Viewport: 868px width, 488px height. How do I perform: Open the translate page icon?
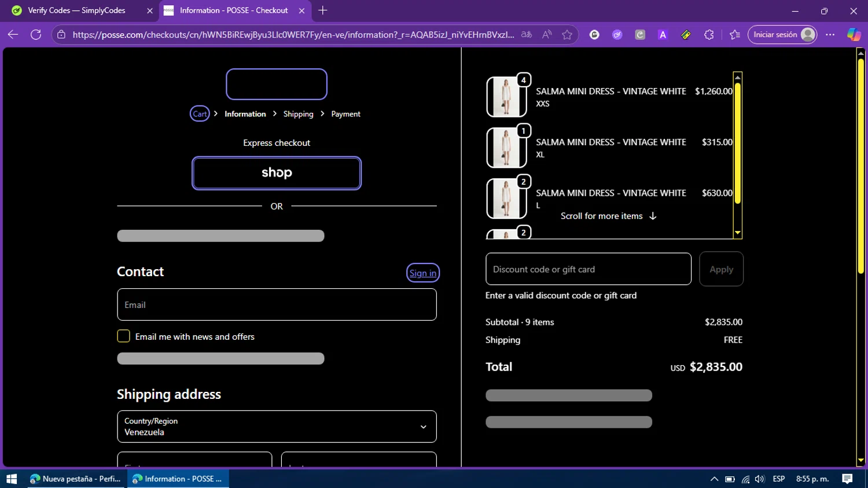tap(527, 35)
